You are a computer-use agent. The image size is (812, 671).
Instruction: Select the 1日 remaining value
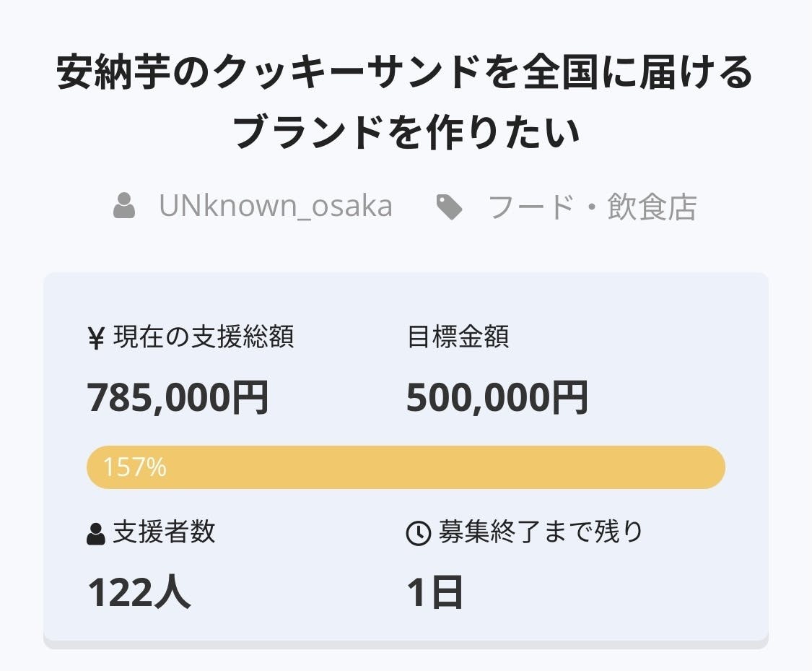click(435, 593)
